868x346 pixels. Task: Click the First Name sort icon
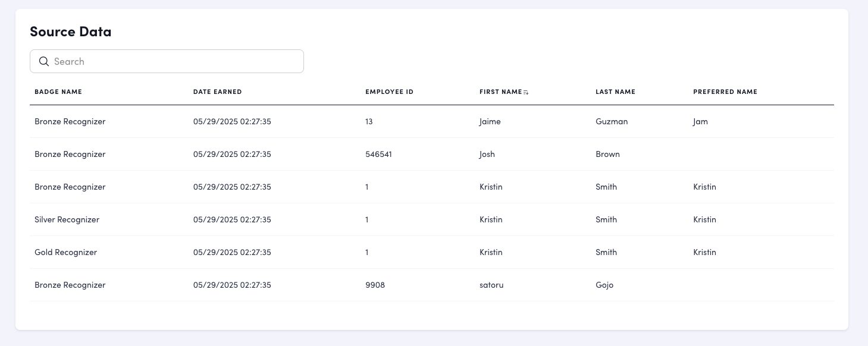tap(526, 92)
